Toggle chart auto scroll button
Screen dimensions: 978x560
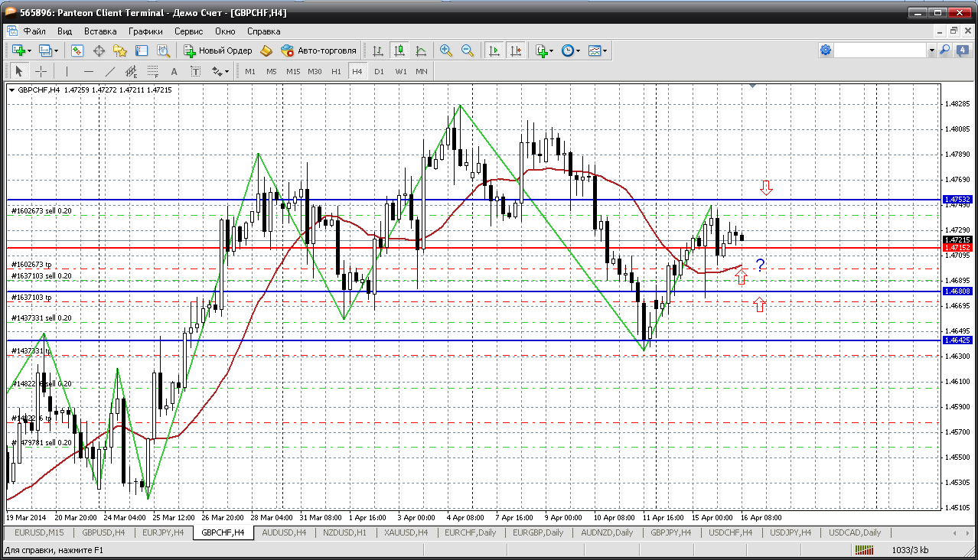pos(494,50)
